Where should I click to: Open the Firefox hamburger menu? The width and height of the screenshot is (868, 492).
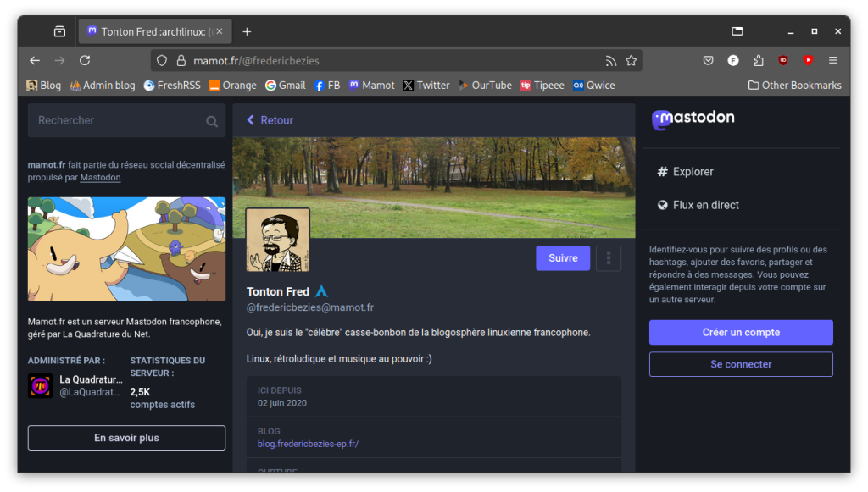click(x=833, y=61)
